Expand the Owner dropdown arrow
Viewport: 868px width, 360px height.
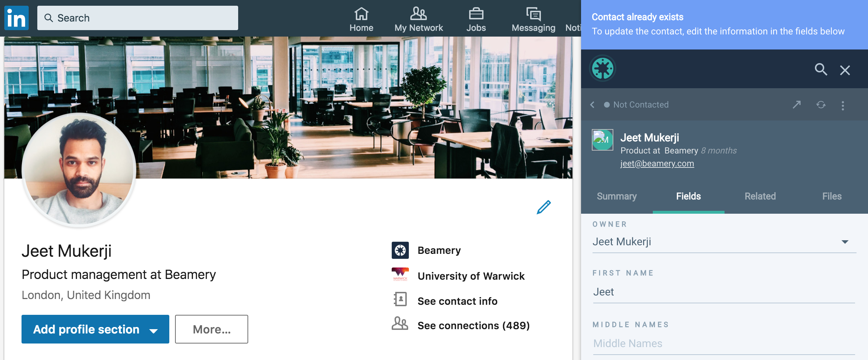[845, 242]
